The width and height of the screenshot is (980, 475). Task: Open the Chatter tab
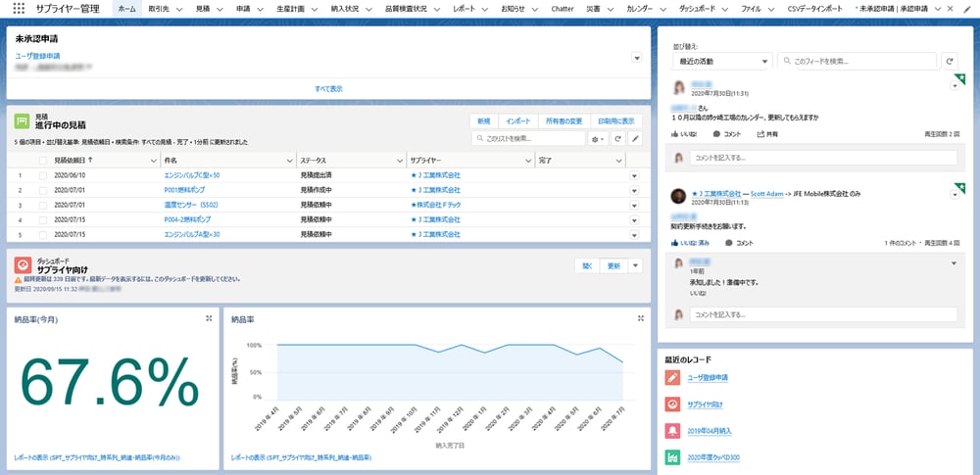(x=563, y=8)
